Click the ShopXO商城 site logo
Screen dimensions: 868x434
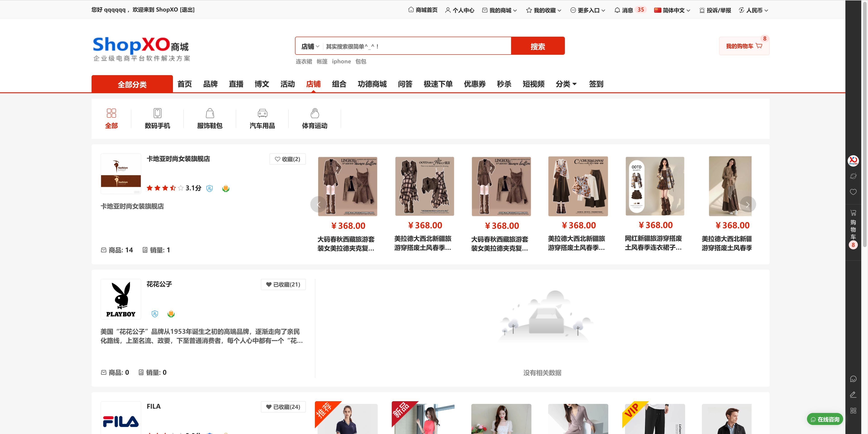[x=141, y=49]
